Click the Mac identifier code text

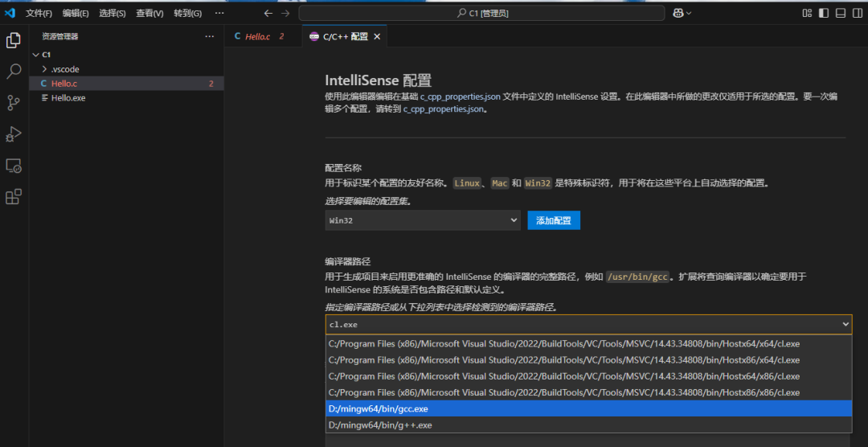pos(499,182)
